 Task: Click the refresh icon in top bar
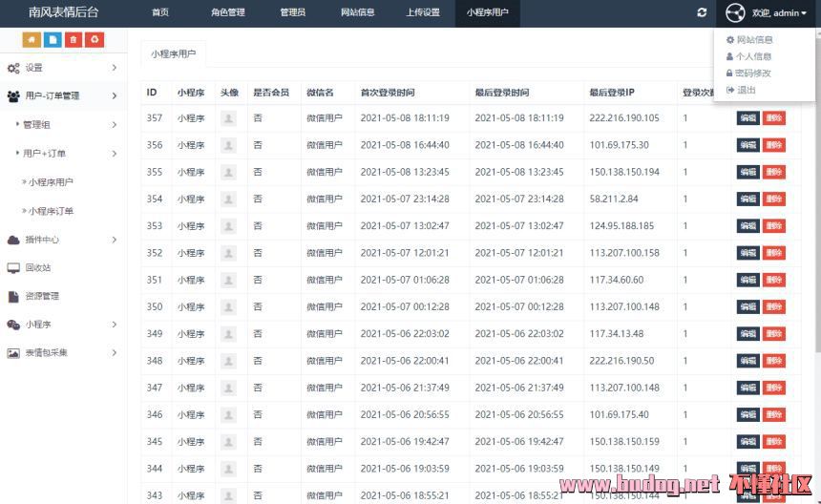click(702, 12)
